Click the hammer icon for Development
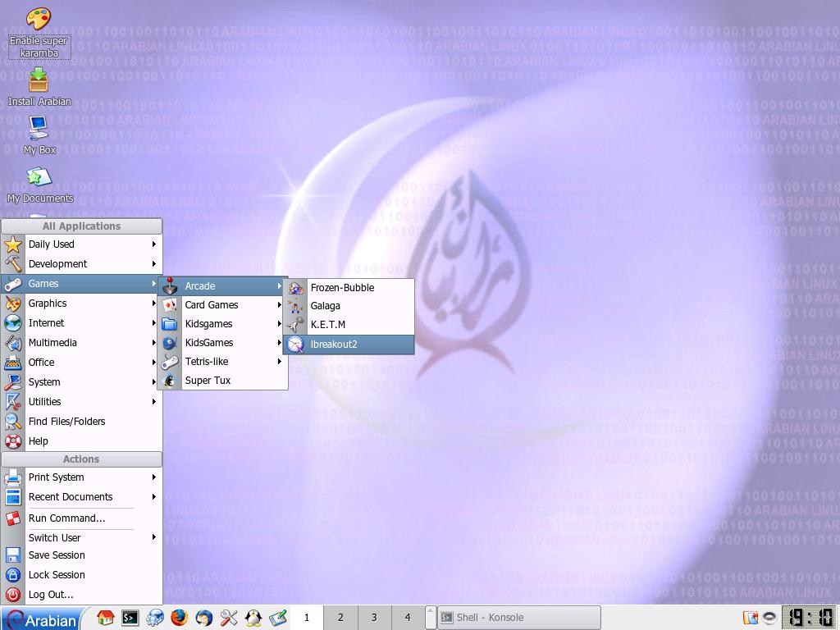The height and width of the screenshot is (630, 840). pyautogui.click(x=13, y=263)
